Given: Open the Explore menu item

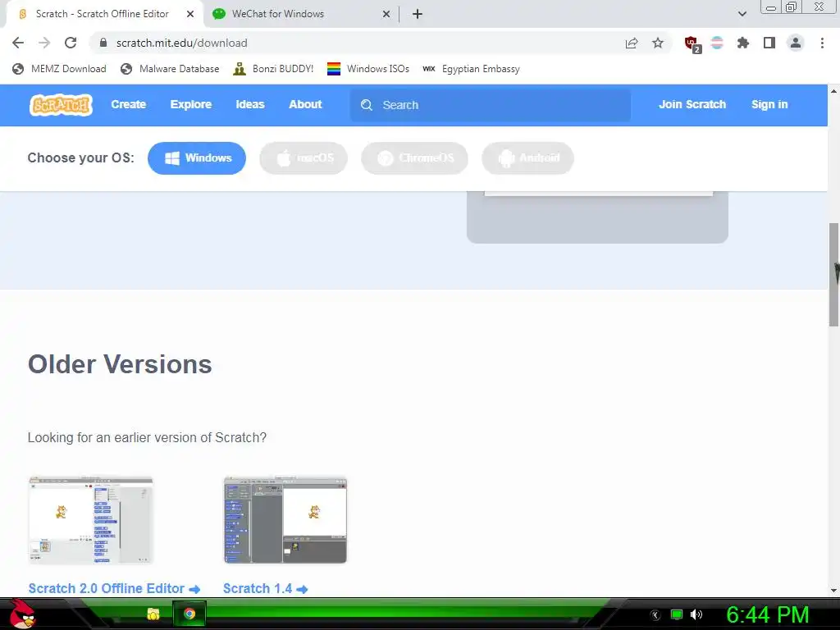Looking at the screenshot, I should click(x=190, y=104).
